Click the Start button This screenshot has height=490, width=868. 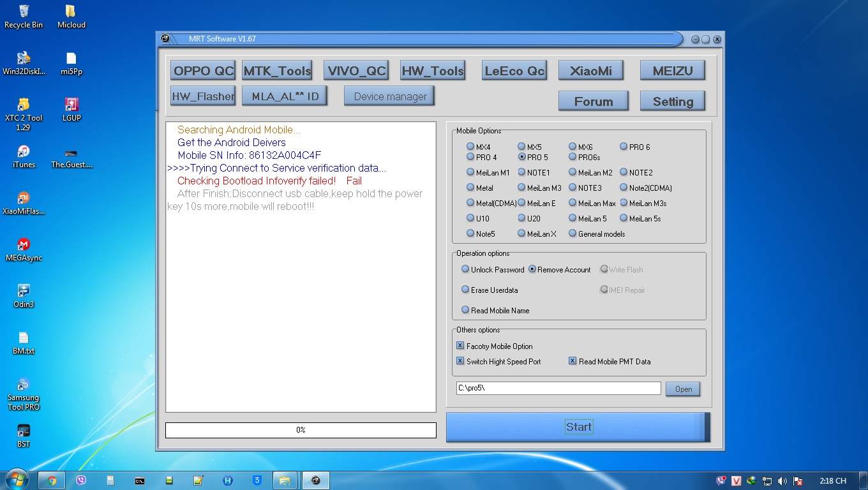pos(578,427)
